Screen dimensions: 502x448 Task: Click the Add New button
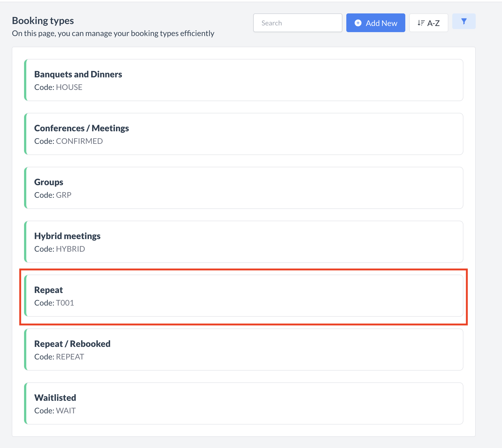tap(376, 23)
